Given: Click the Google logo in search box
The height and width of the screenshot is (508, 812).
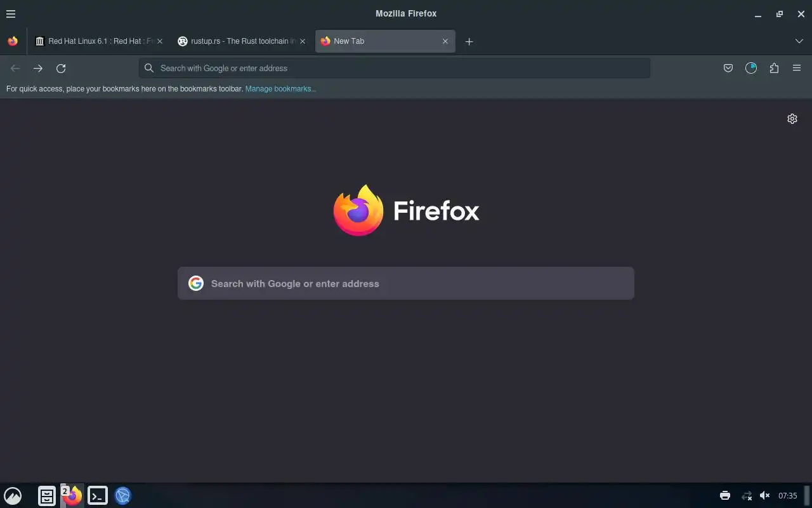Looking at the screenshot, I should click(195, 283).
